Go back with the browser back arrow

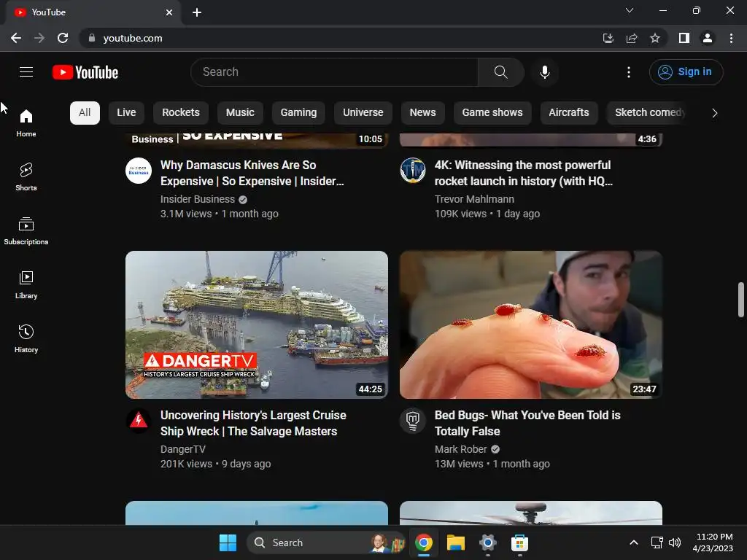[16, 38]
